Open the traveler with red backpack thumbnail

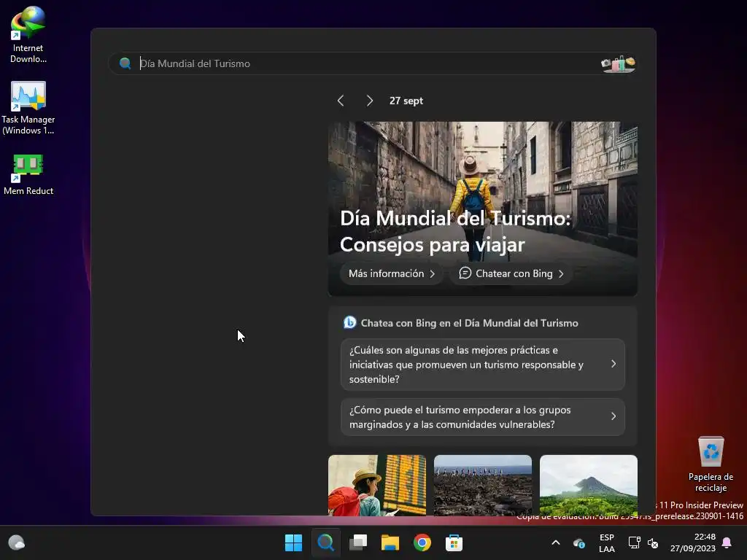pos(377,485)
